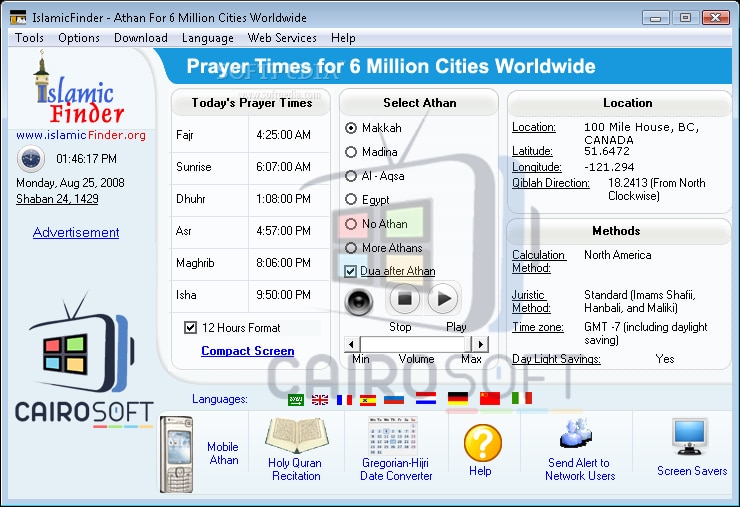Click volume slider left arrow
This screenshot has width=740, height=507.
pos(351,344)
